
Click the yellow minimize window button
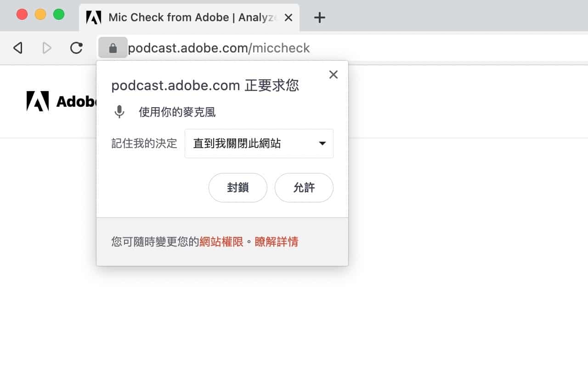point(40,14)
